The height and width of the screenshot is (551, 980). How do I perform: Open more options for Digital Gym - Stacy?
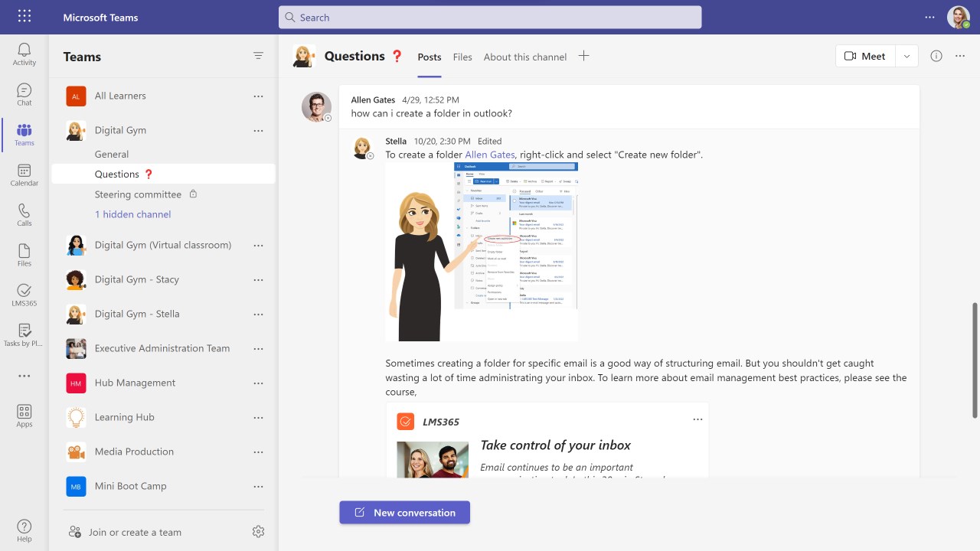[258, 279]
